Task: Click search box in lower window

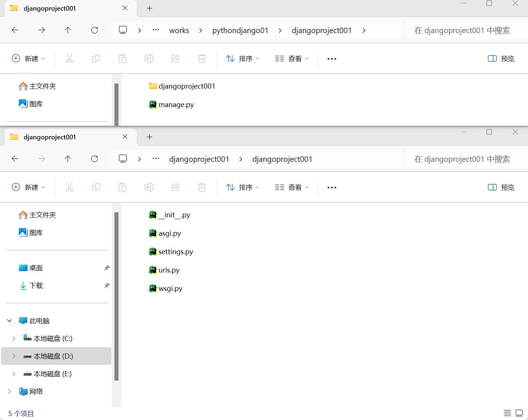Action: pyautogui.click(x=467, y=159)
